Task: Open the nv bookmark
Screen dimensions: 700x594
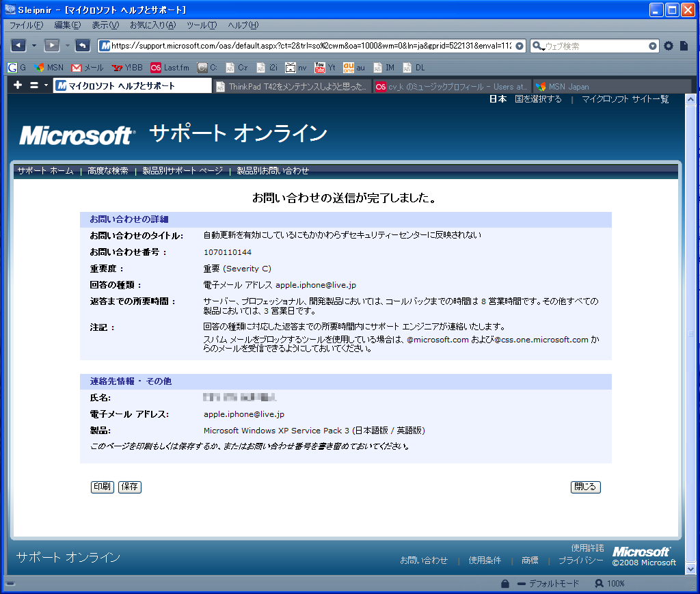Action: coord(297,68)
